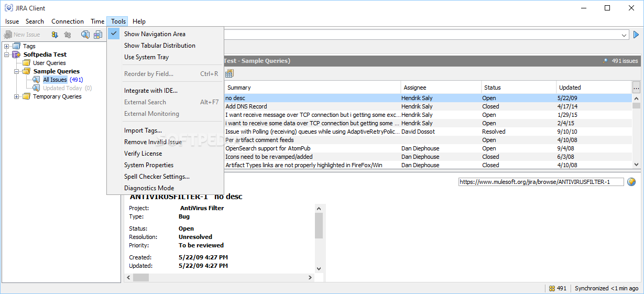Click the issue URL text field
The width and height of the screenshot is (644, 294).
pos(541,182)
